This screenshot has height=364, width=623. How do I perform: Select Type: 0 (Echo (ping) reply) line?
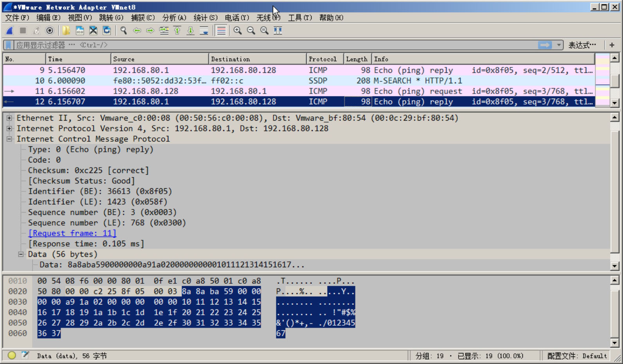click(91, 150)
